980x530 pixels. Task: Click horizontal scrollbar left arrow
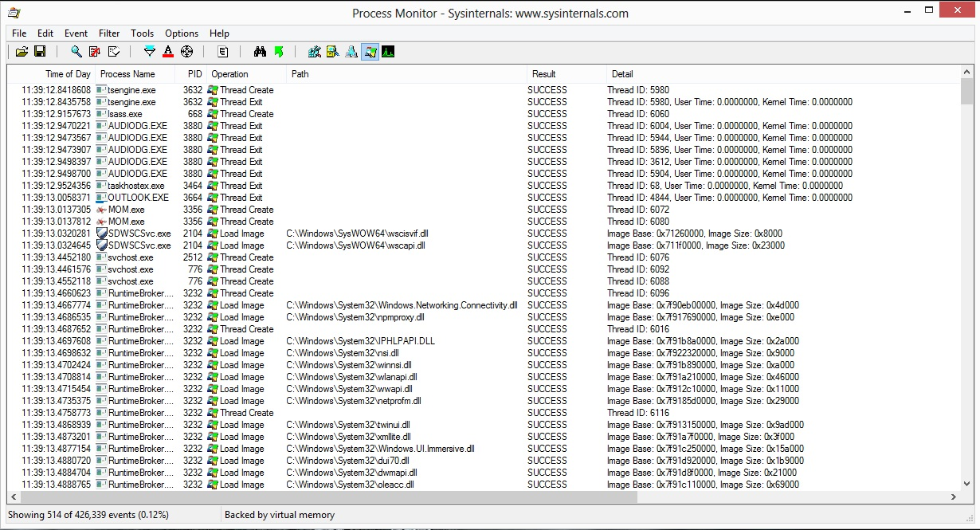click(x=14, y=497)
